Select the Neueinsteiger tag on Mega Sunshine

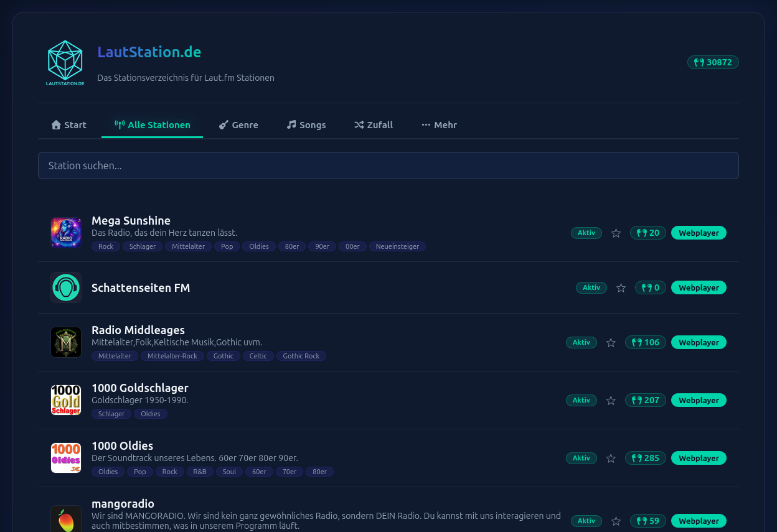397,246
